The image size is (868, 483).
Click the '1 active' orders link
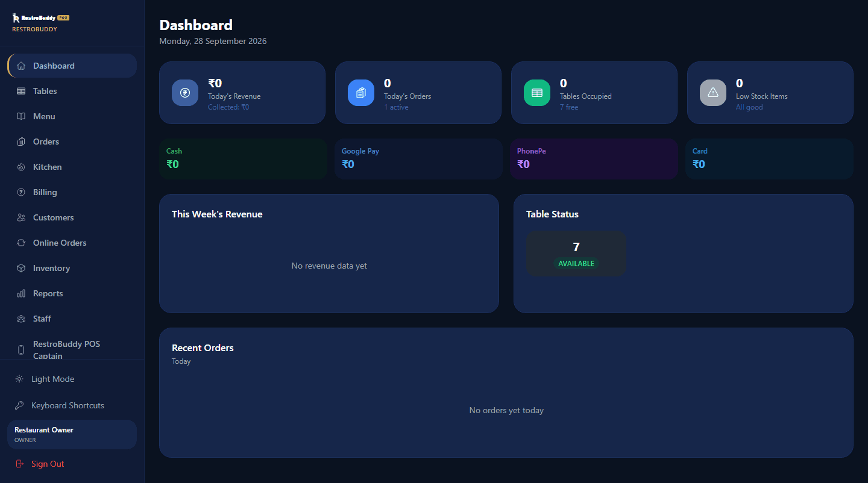[x=396, y=107]
